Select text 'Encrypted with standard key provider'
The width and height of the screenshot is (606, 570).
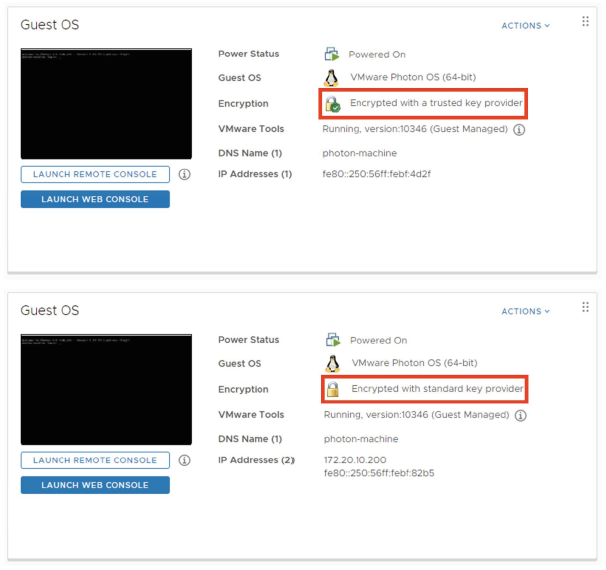click(x=437, y=388)
